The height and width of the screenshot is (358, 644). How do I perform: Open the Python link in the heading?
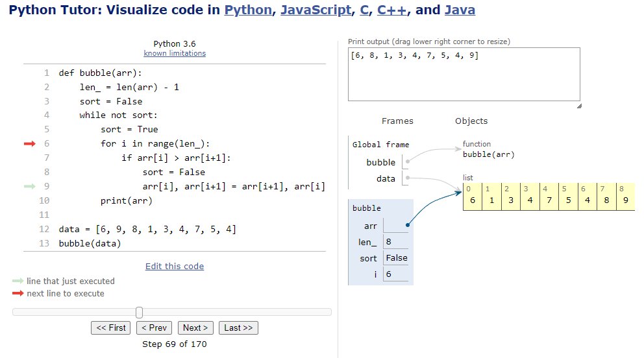(248, 10)
